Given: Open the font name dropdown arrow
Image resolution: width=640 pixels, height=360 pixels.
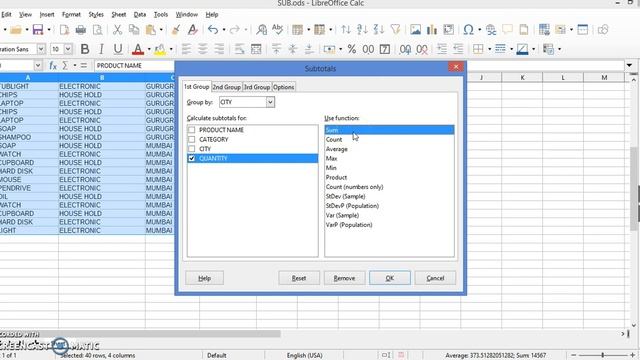Looking at the screenshot, I should tap(41, 49).
